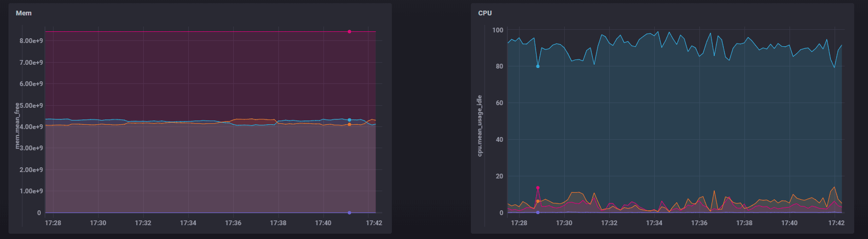Click the 17:34 time label in CPU chart
The height and width of the screenshot is (239, 868).
[654, 223]
